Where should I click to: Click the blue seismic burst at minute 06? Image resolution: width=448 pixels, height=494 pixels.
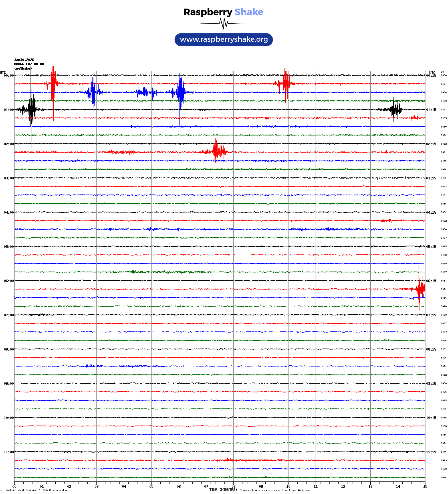point(180,92)
